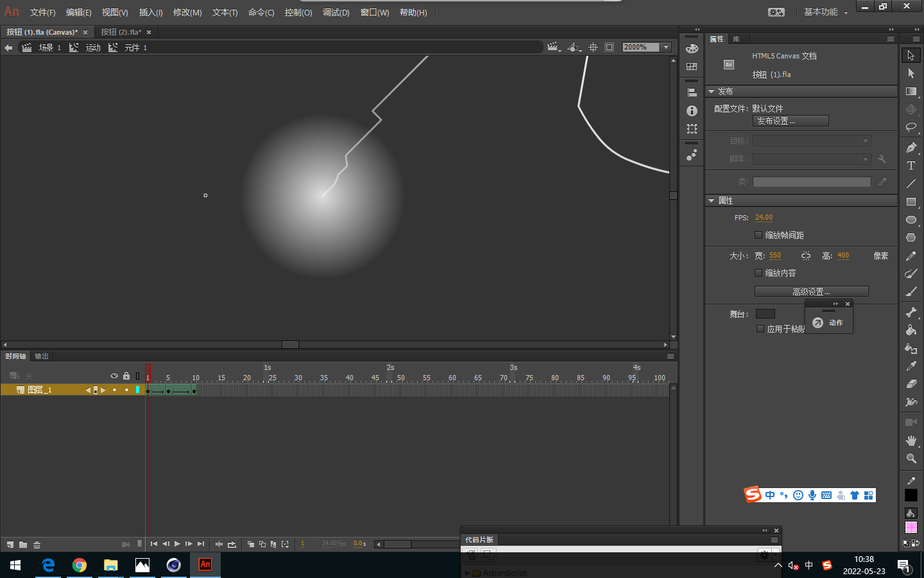The image size is (924, 578).
Task: Select the Pen tool in the toolbar
Action: pos(911,148)
